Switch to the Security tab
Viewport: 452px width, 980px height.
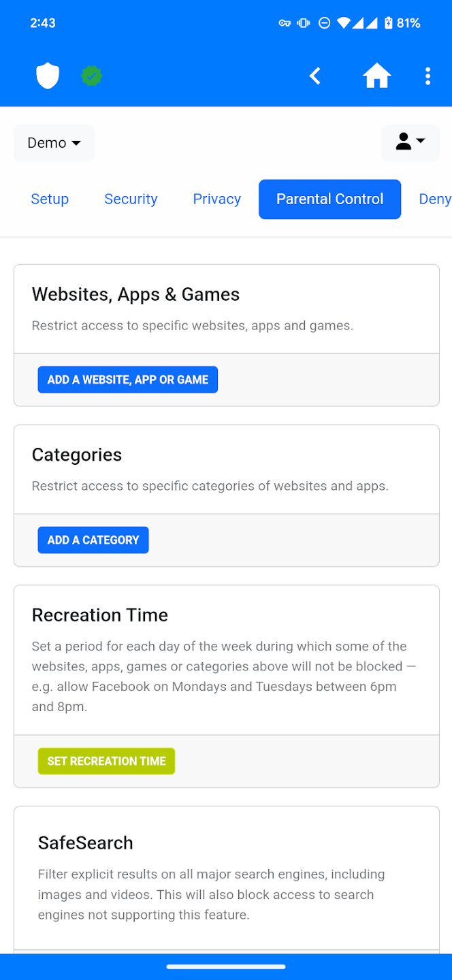(131, 199)
